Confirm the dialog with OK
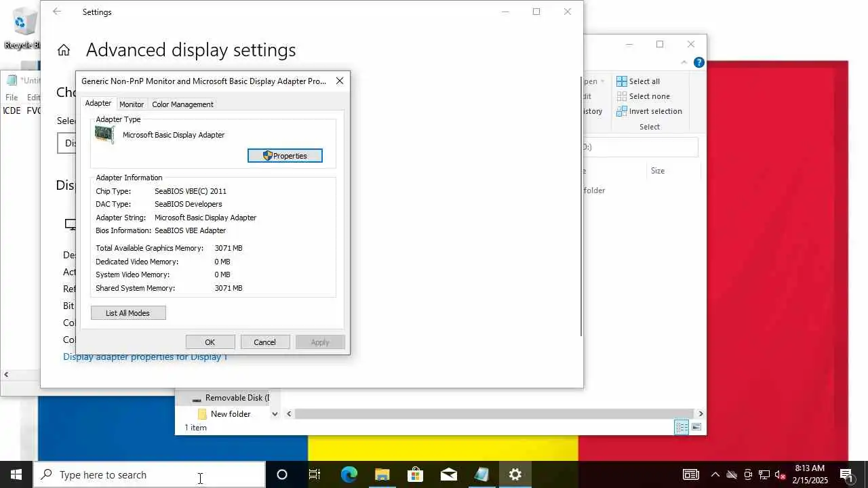 click(210, 342)
